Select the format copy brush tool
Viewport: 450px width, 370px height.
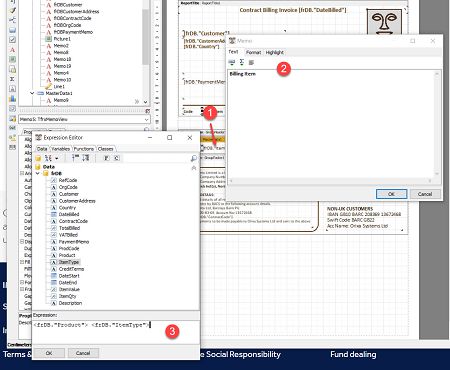click(x=12, y=10)
